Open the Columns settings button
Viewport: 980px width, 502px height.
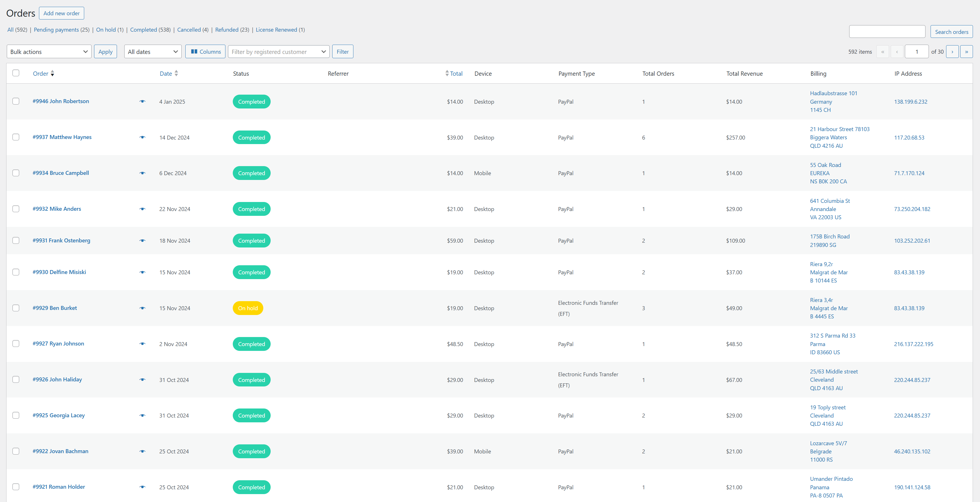206,52
